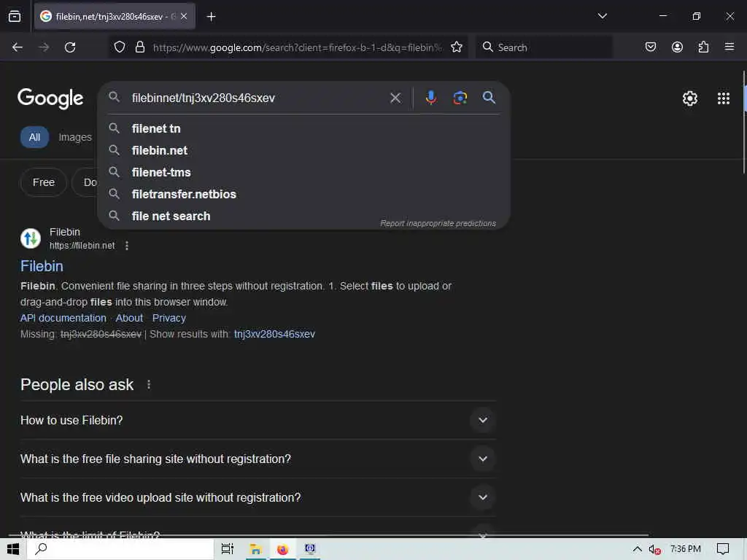This screenshot has height=560, width=747.
Task: Clear the Google search query
Action: (395, 98)
